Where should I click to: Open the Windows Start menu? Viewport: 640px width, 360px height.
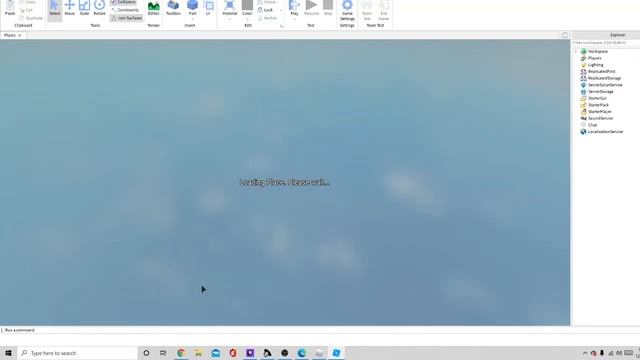pyautogui.click(x=8, y=353)
